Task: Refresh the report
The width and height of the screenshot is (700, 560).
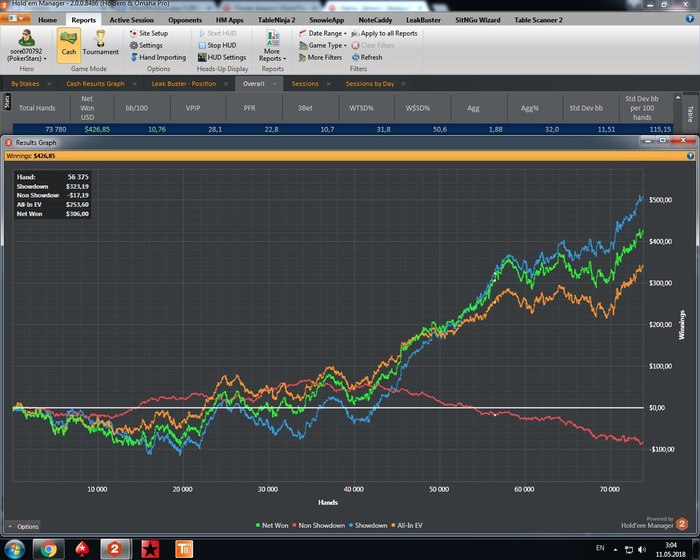Action: (x=367, y=58)
